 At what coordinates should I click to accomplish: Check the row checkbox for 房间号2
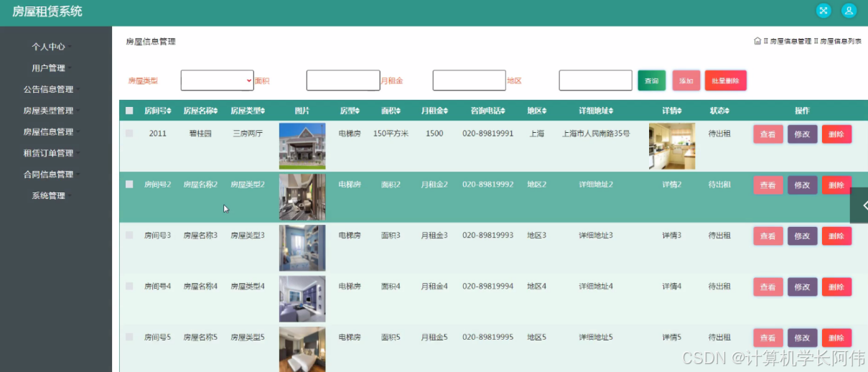129,184
